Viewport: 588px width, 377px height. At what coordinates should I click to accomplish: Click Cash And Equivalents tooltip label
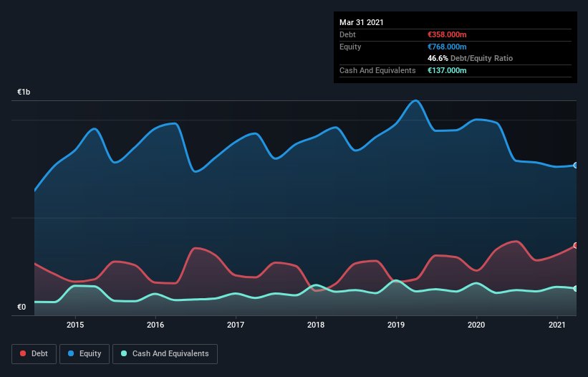click(377, 70)
